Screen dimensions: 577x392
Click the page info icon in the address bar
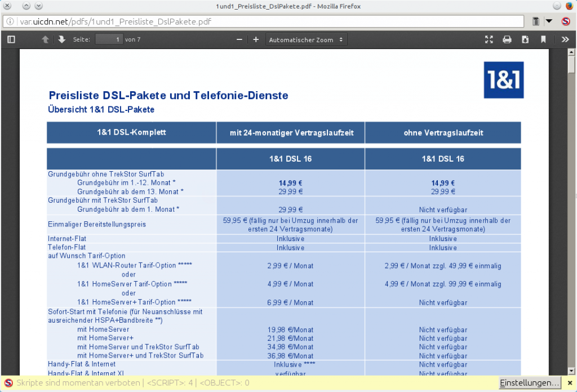(10, 21)
